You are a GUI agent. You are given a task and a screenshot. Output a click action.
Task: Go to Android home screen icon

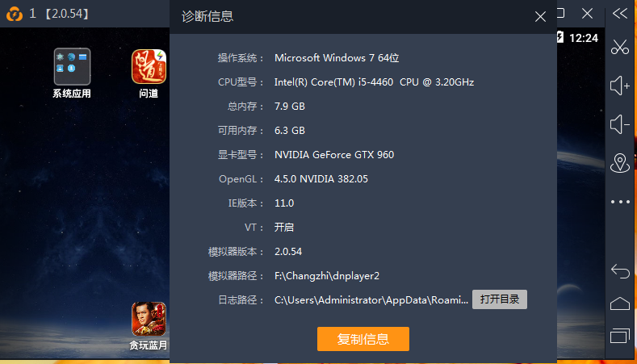[620, 304]
